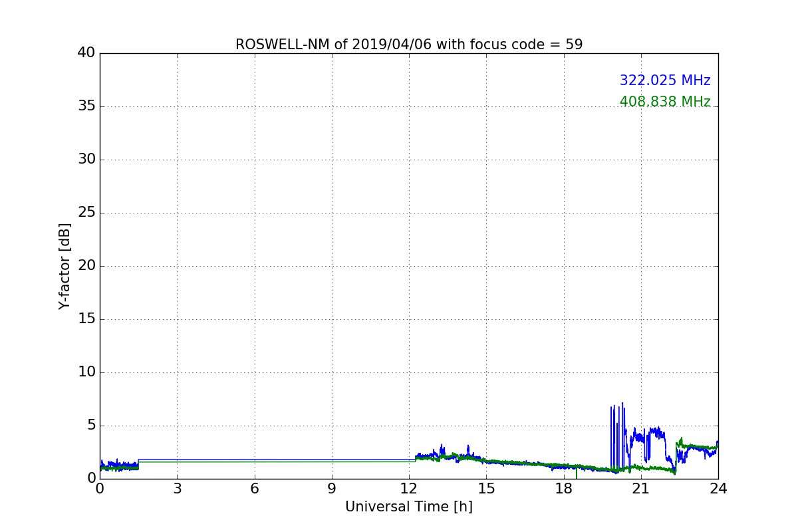Click y-axis tick label '20'
Viewport: 798px width, 532px height.
click(x=86, y=266)
